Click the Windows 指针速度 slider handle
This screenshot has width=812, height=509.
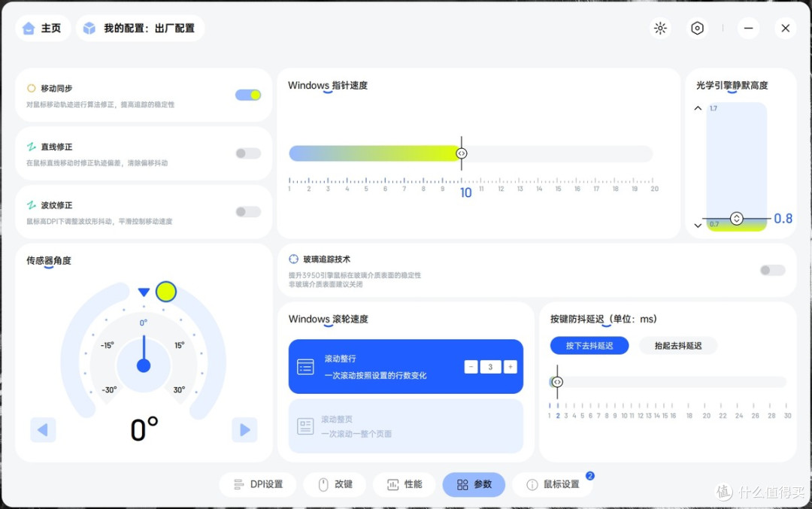462,153
